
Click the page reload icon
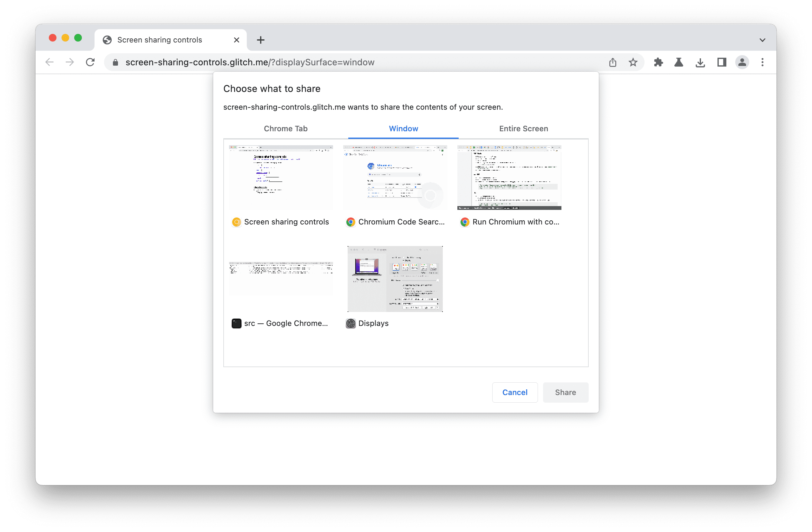(91, 62)
